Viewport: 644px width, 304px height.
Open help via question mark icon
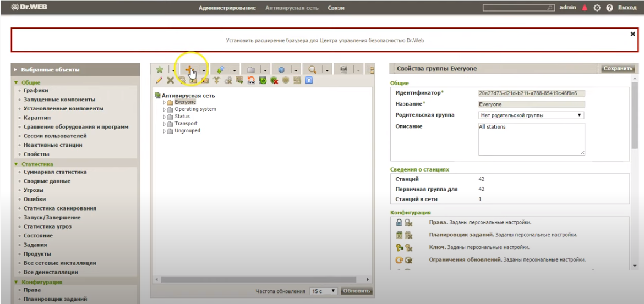pos(609,8)
